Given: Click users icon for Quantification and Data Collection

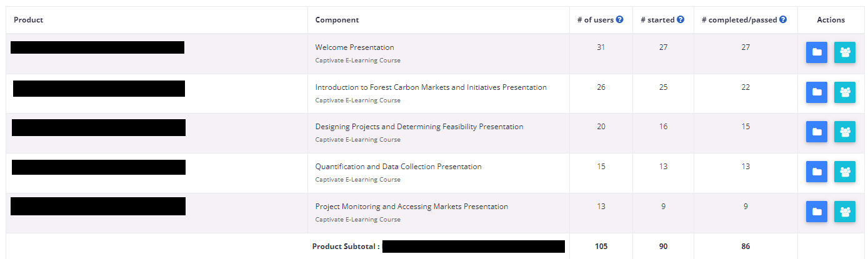Looking at the screenshot, I should point(845,172).
